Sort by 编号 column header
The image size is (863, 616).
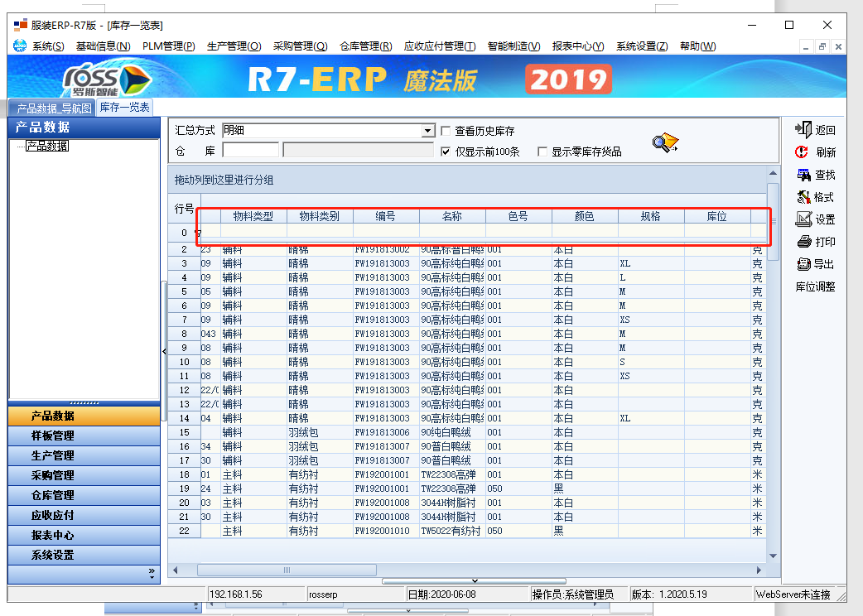386,216
